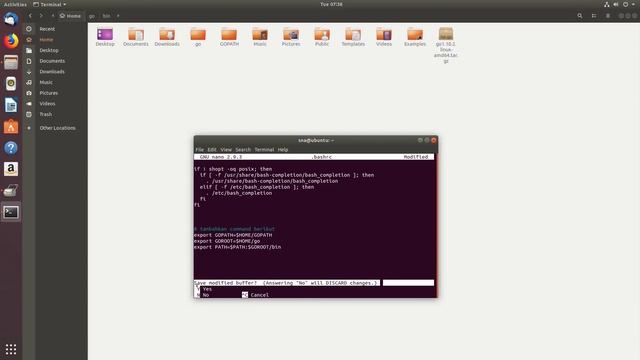
Task: Click the Activities button
Action: point(15,4)
